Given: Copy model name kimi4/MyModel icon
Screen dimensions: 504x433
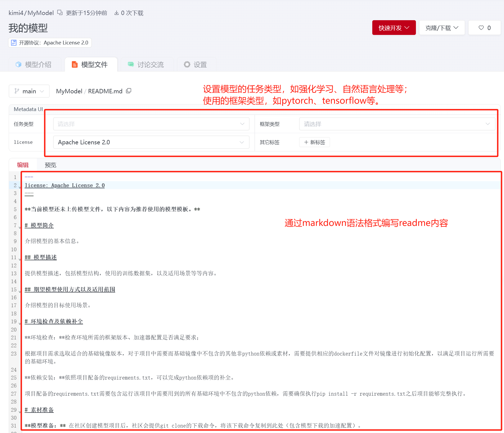Looking at the screenshot, I should [60, 13].
